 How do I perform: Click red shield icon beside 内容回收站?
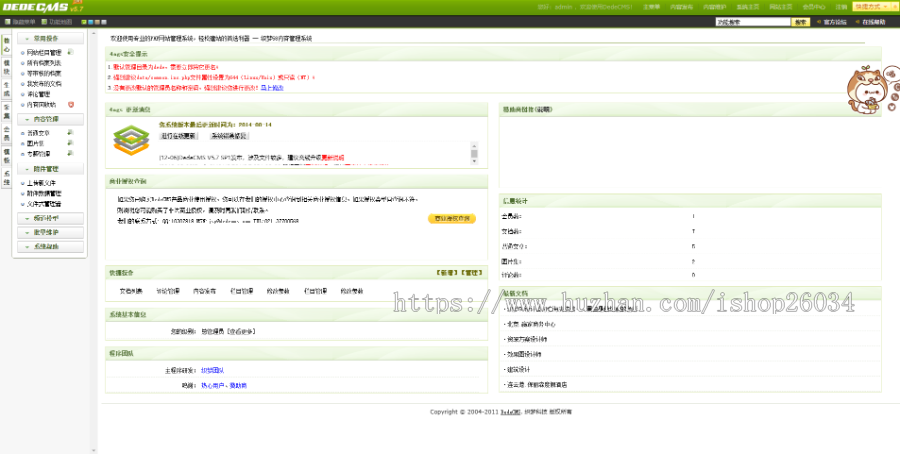point(71,104)
